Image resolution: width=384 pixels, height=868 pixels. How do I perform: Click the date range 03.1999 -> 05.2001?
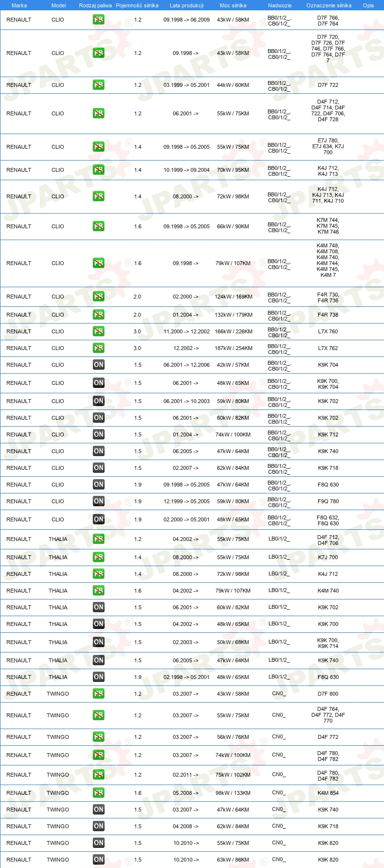187,85
